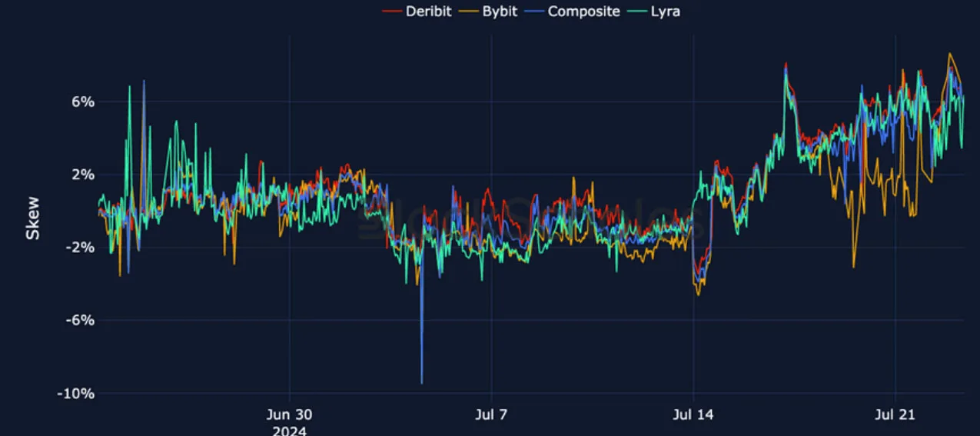Toggle the Bybit series in the legend

[489, 12]
